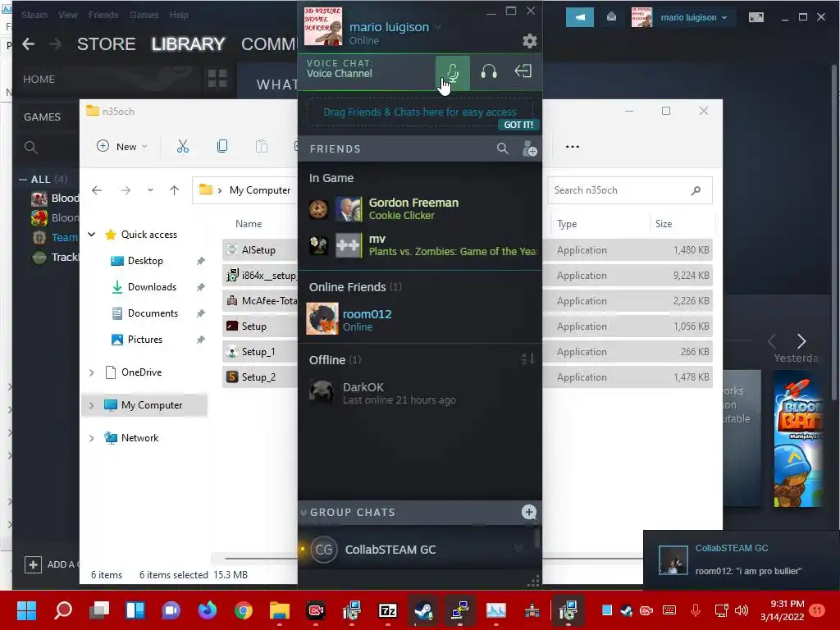Click the volume icon in system tray
Viewport: 840px width, 630px height.
pos(742,610)
